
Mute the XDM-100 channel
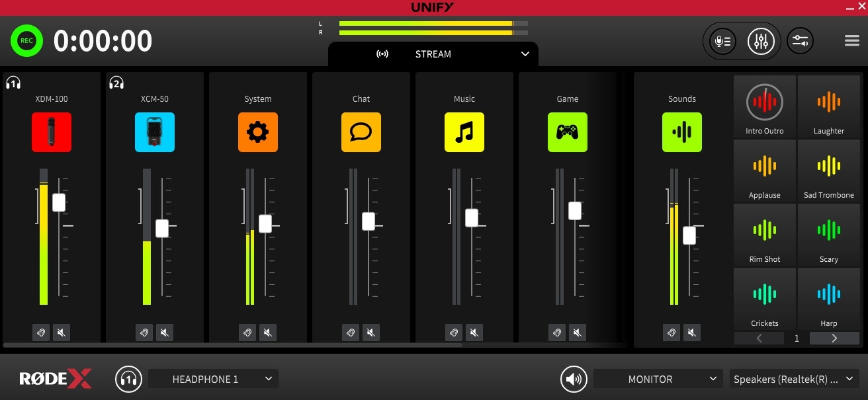(x=62, y=333)
